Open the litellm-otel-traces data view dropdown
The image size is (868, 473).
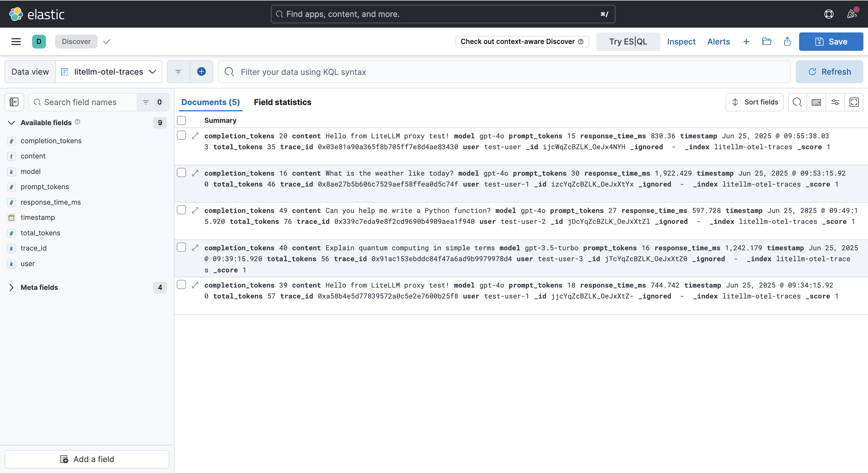pos(108,72)
